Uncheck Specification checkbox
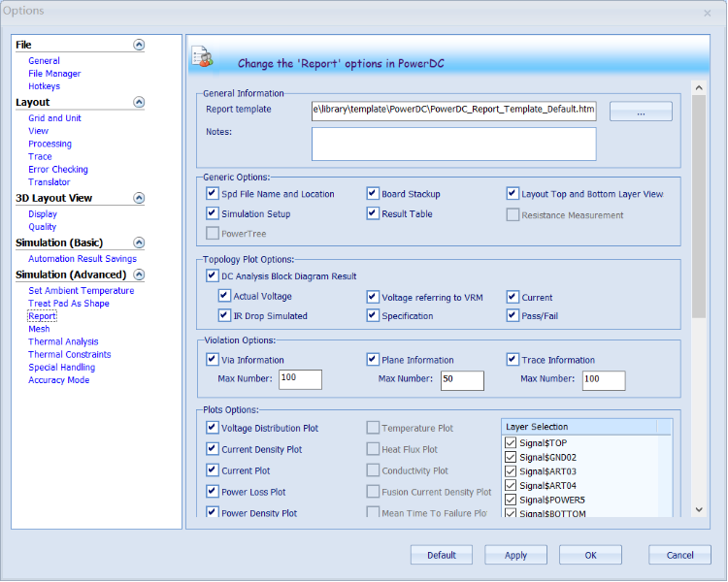 373,315
